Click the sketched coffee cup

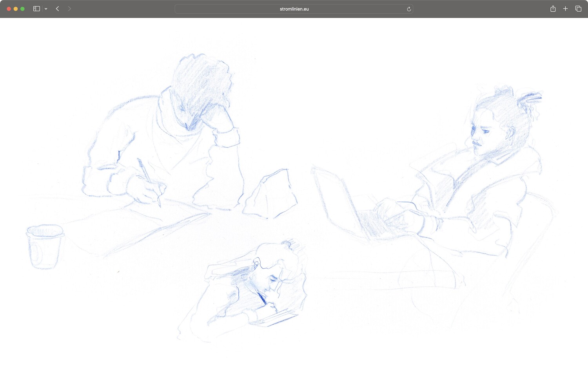tap(45, 247)
